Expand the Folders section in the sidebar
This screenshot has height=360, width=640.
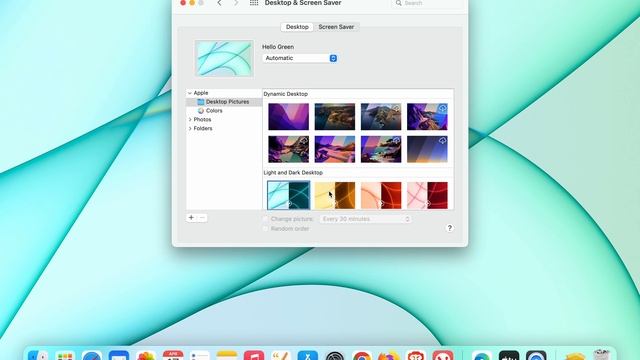click(x=190, y=129)
